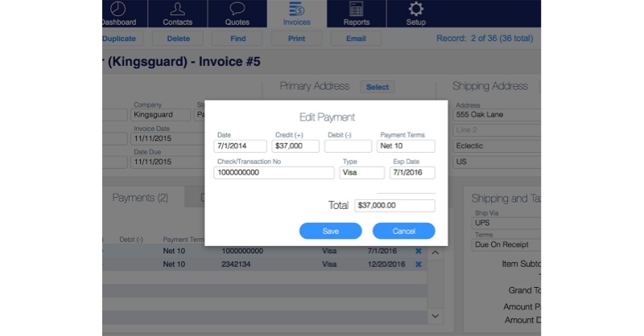
Task: Click the Address field 555 Oak Lane
Action: pos(497,115)
